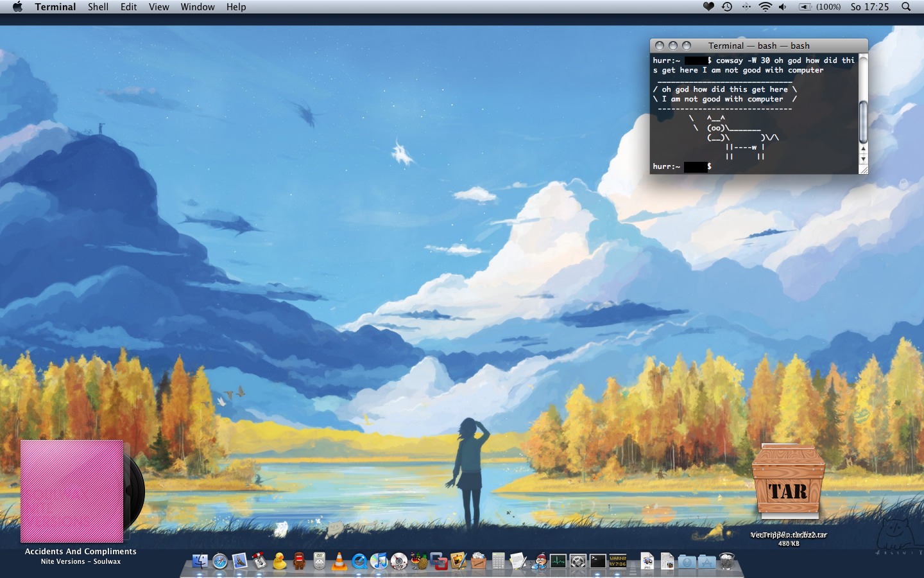Open the View menu
Screen dimensions: 924x578
coord(158,7)
